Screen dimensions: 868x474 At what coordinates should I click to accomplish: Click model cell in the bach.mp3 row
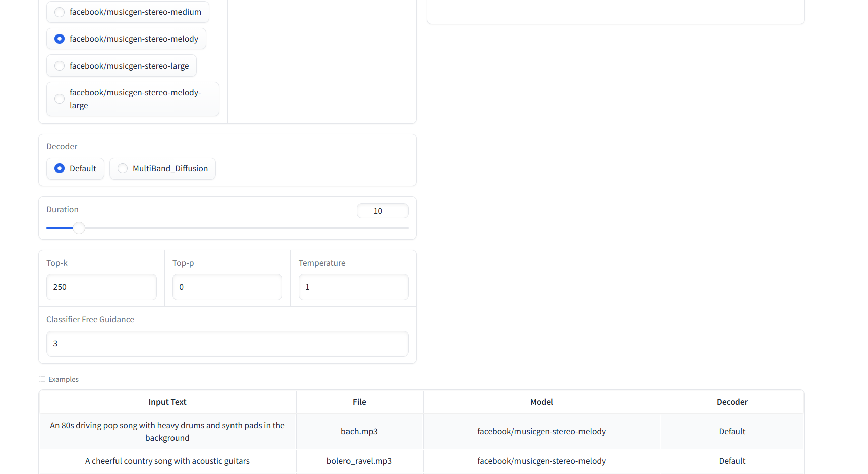542,432
